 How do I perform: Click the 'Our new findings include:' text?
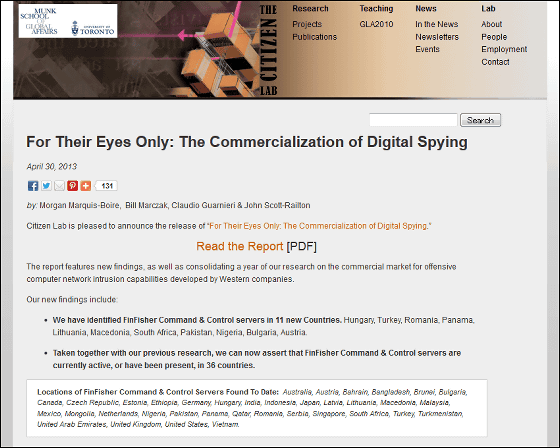(x=72, y=300)
